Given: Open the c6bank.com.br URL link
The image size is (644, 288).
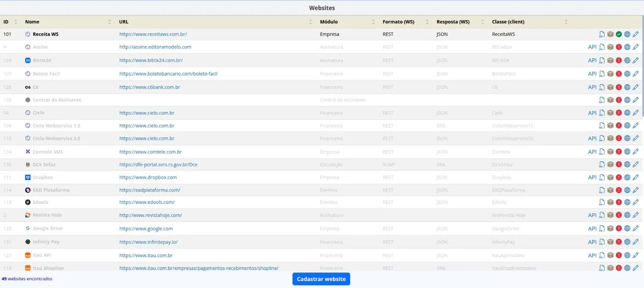Looking at the screenshot, I should point(149,87).
